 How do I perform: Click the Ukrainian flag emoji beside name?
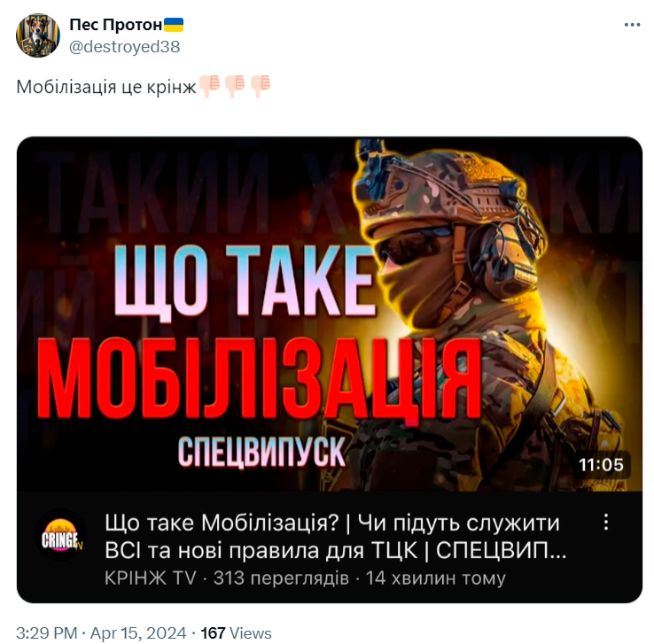coord(174,25)
